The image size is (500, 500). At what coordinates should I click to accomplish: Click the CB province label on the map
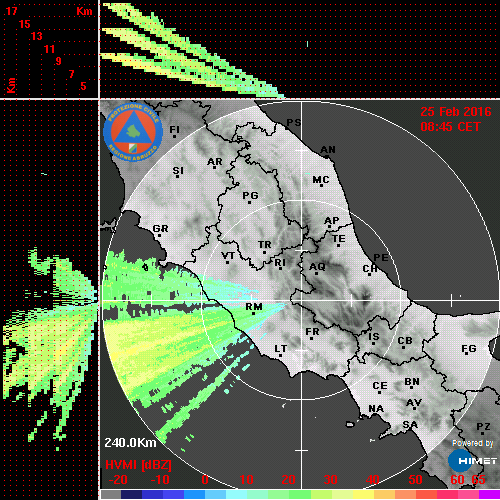(x=405, y=341)
